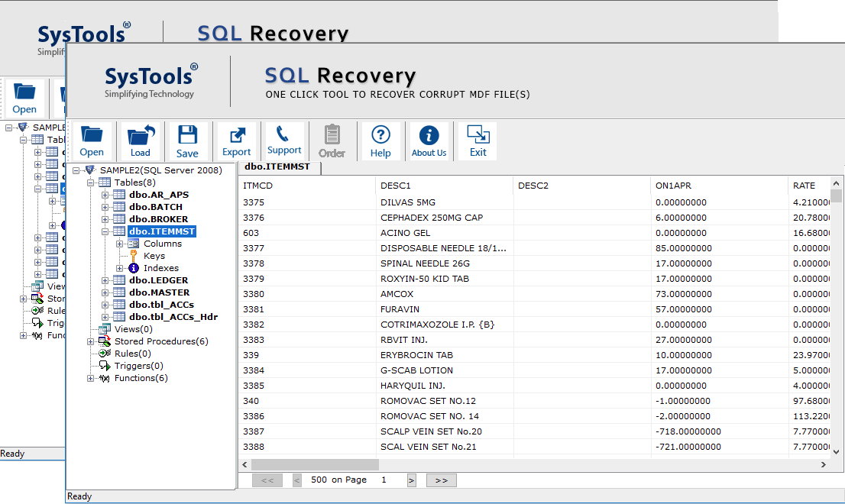Collapse the SAMPLE2 root node
The width and height of the screenshot is (845, 504).
[x=76, y=171]
